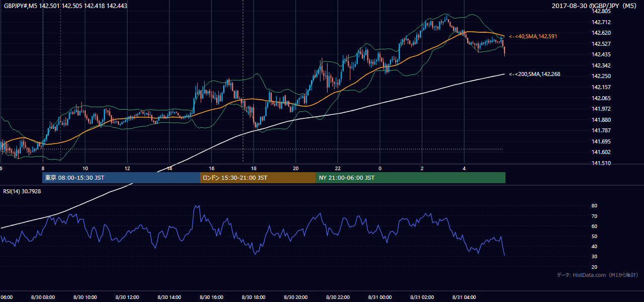Click the 8/30 20:00 bottom time label
Screen dimensions: 644x302
[x=295, y=297]
